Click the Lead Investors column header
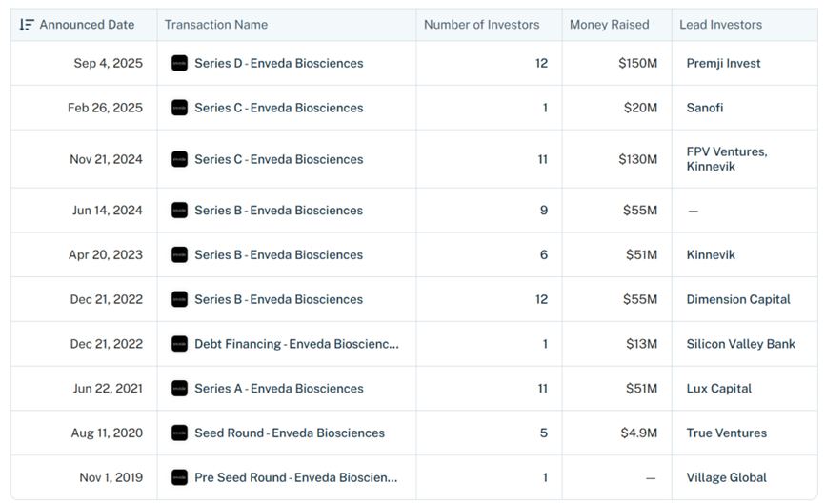This screenshot has width=825, height=504. tap(721, 25)
